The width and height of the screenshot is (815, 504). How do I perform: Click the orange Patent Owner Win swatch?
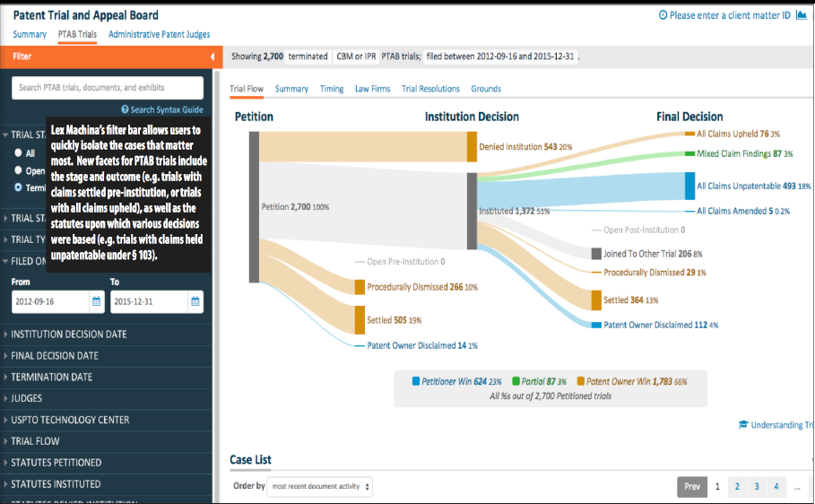point(581,381)
